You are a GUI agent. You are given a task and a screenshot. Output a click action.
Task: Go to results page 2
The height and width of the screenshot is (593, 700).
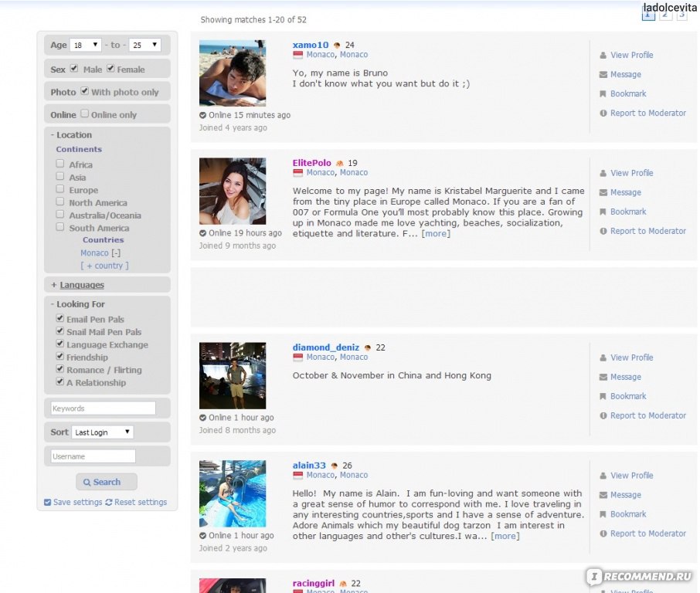click(665, 15)
